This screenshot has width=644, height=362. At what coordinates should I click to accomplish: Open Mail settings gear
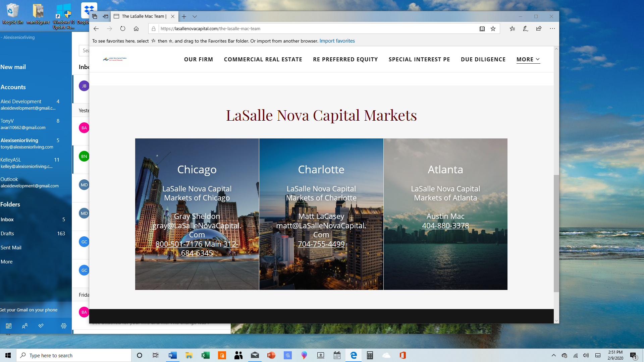click(x=64, y=326)
